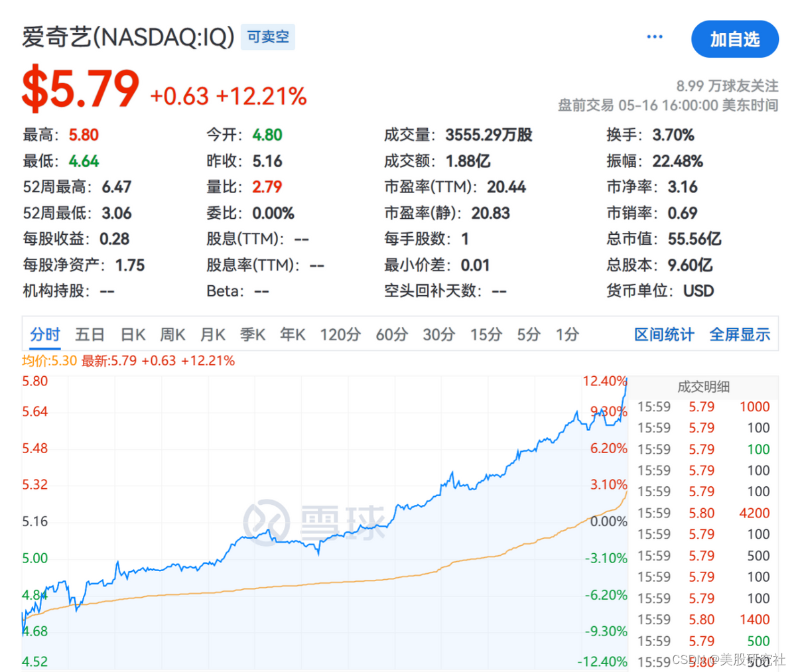Click the 8.99 万球友关注 text
The width and height of the screenshot is (796, 672).
(727, 86)
